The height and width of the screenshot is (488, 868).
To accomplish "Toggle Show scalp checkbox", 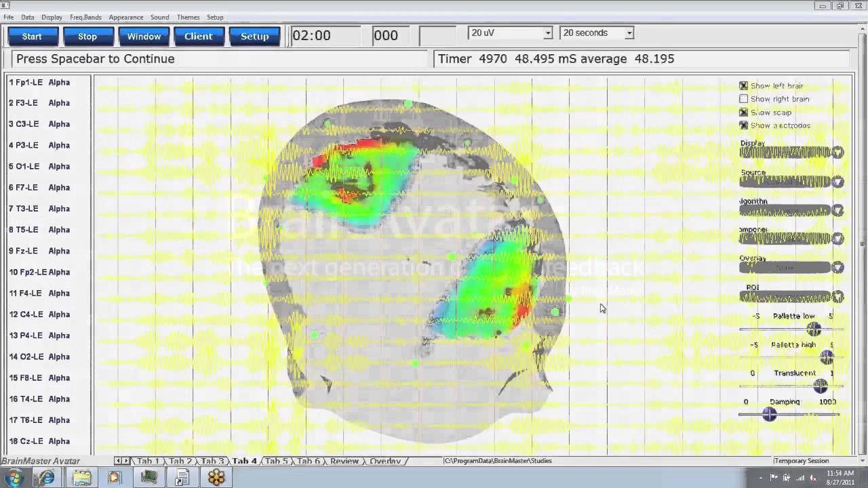I will (743, 113).
